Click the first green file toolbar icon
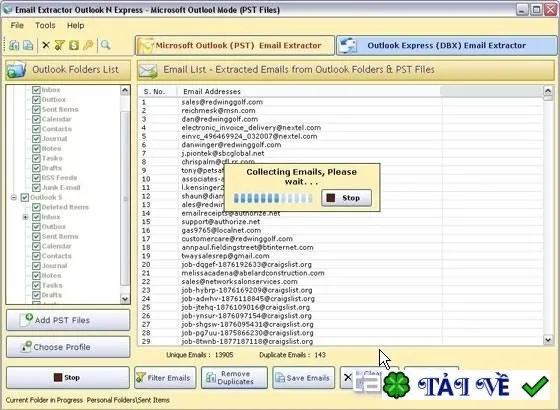This screenshot has width=560, height=410. click(x=14, y=45)
